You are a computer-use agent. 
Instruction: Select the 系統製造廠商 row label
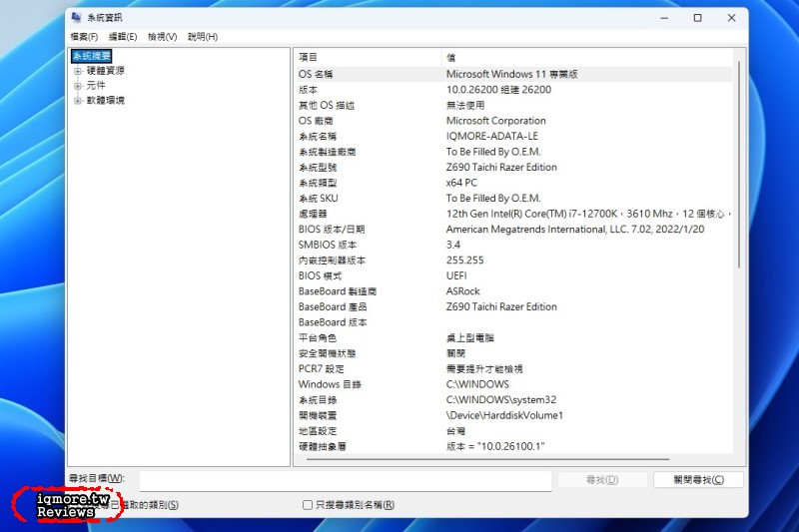(x=328, y=152)
